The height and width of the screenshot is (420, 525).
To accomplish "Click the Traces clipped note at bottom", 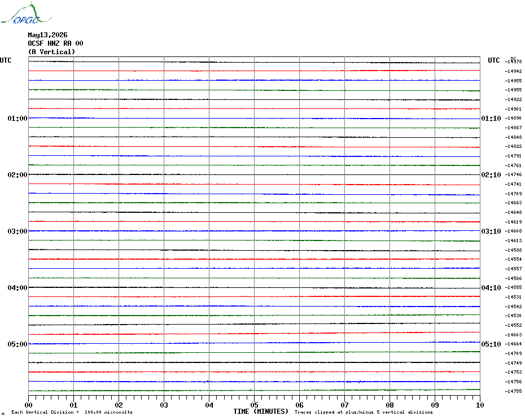I will click(364, 412).
